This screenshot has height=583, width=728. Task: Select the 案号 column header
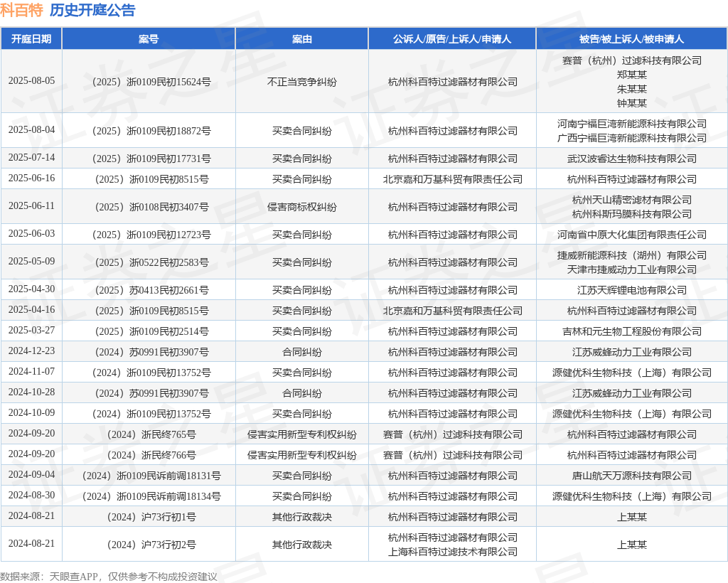(149, 39)
